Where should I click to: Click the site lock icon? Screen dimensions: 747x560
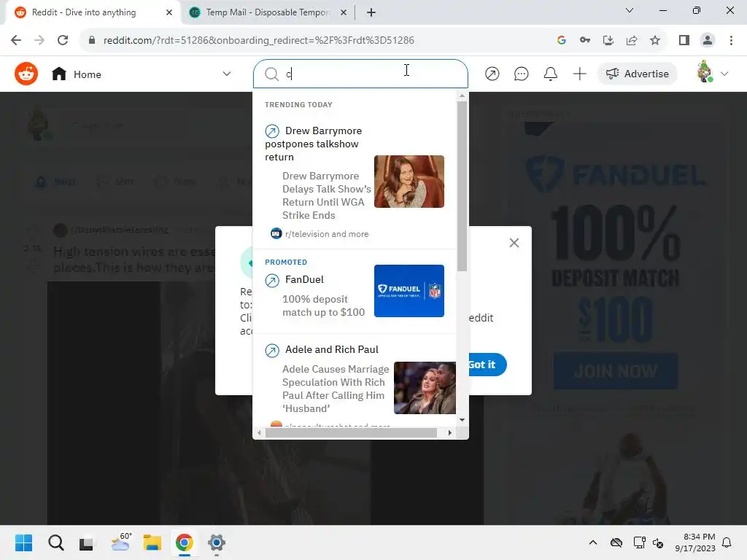click(92, 40)
